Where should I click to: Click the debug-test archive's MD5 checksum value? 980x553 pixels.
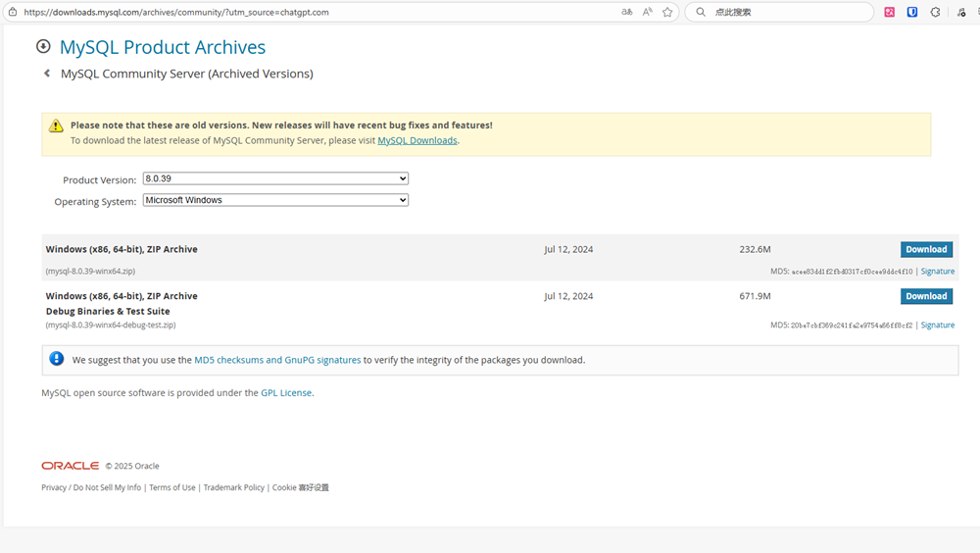(852, 326)
